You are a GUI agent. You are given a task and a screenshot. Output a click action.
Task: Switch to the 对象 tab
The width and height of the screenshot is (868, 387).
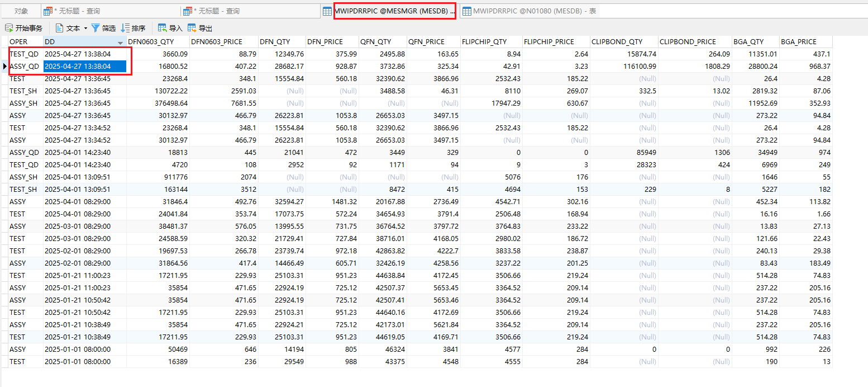click(21, 10)
